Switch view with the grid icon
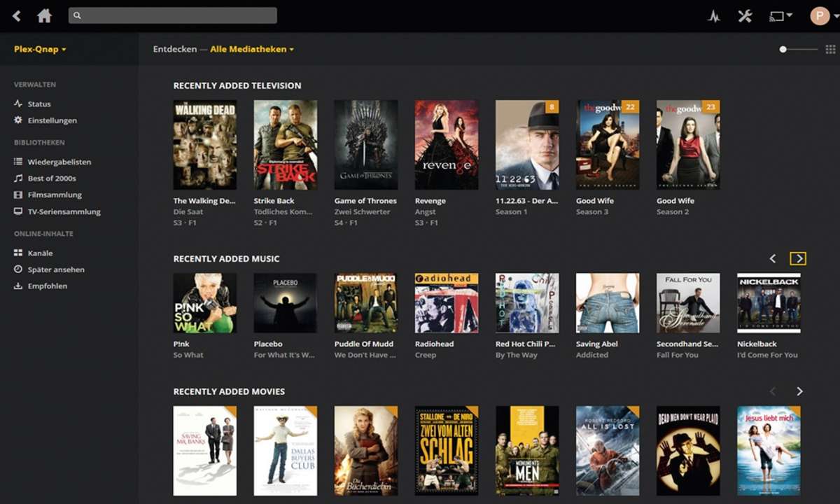Viewport: 840px width, 504px height. 830,50
